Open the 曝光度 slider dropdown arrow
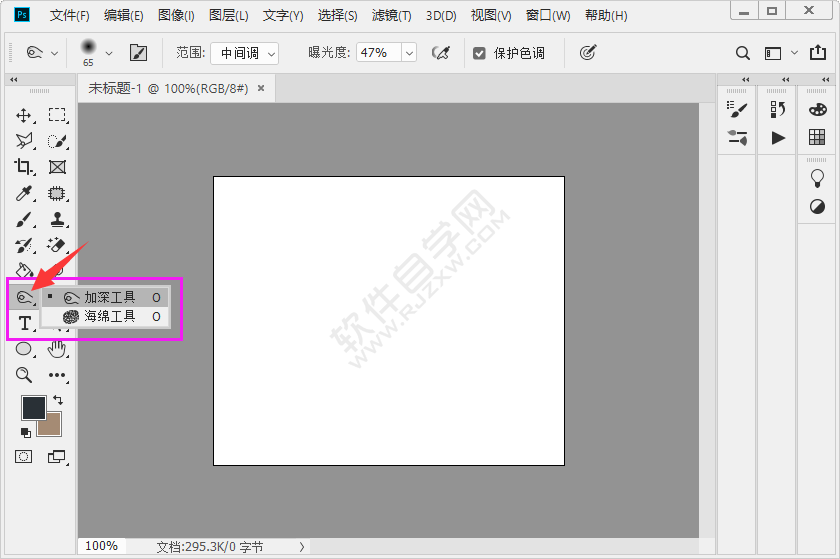The width and height of the screenshot is (840, 559). click(x=409, y=53)
